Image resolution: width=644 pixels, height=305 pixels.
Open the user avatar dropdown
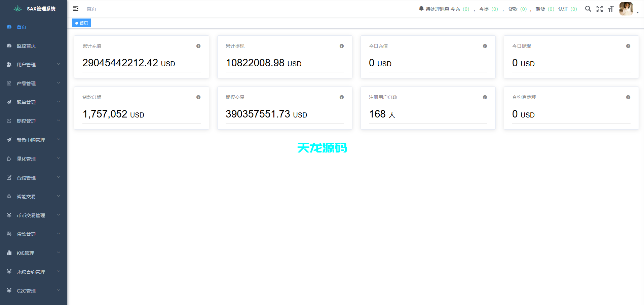point(626,9)
